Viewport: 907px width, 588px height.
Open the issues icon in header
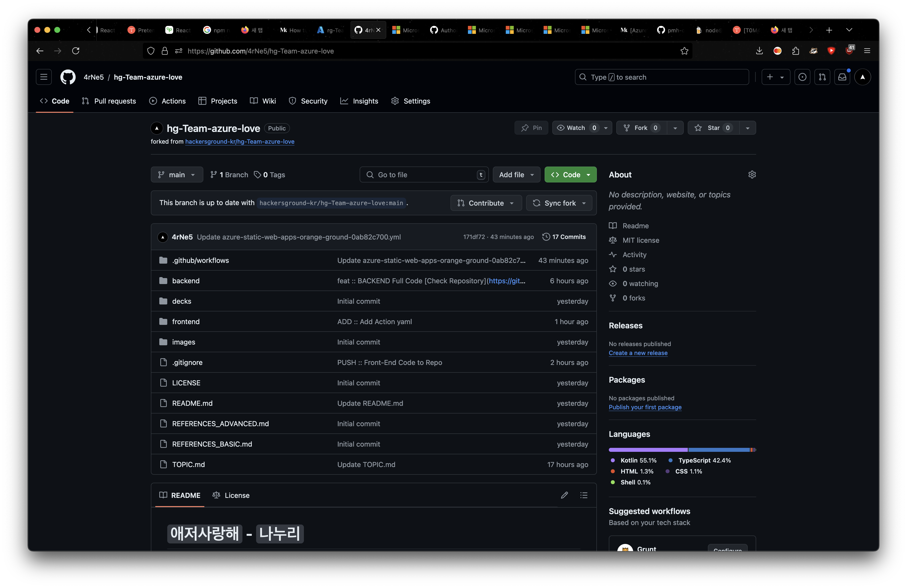[x=802, y=77]
